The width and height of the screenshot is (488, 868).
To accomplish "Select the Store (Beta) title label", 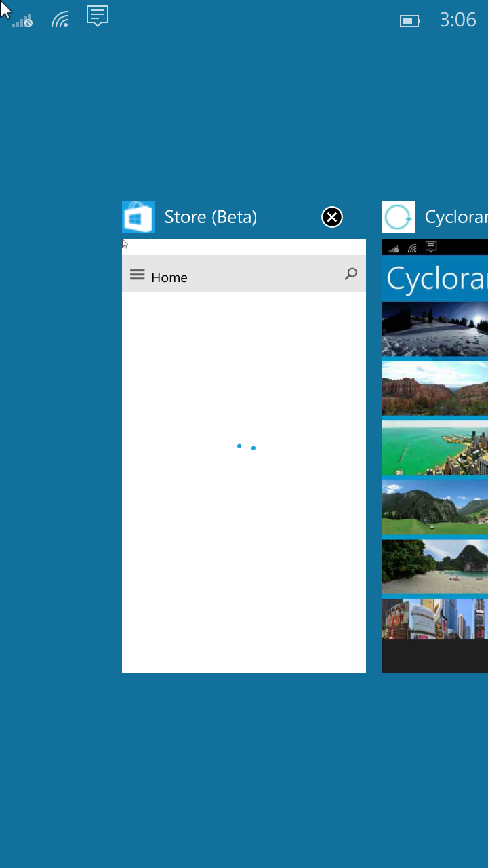I will 210,217.
